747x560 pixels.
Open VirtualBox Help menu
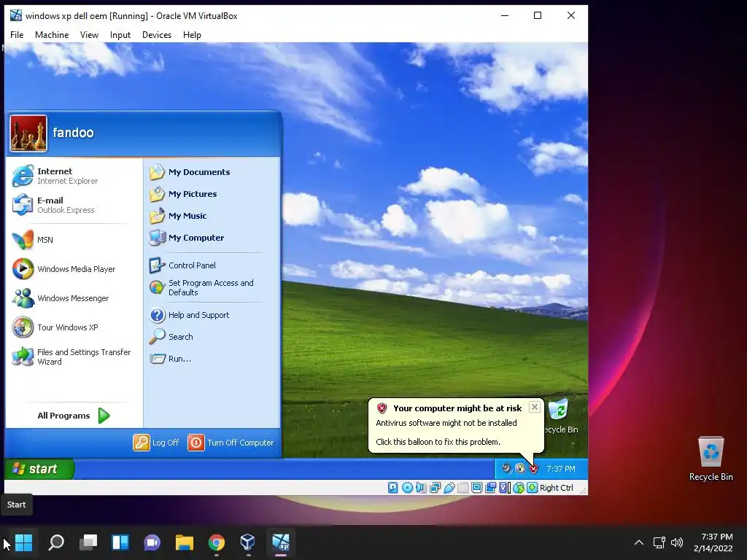pos(192,35)
